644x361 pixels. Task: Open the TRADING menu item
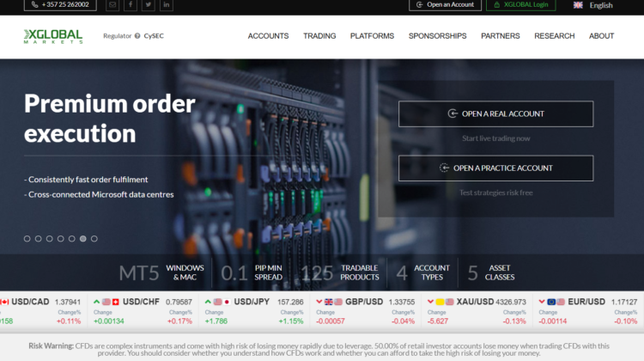319,36
